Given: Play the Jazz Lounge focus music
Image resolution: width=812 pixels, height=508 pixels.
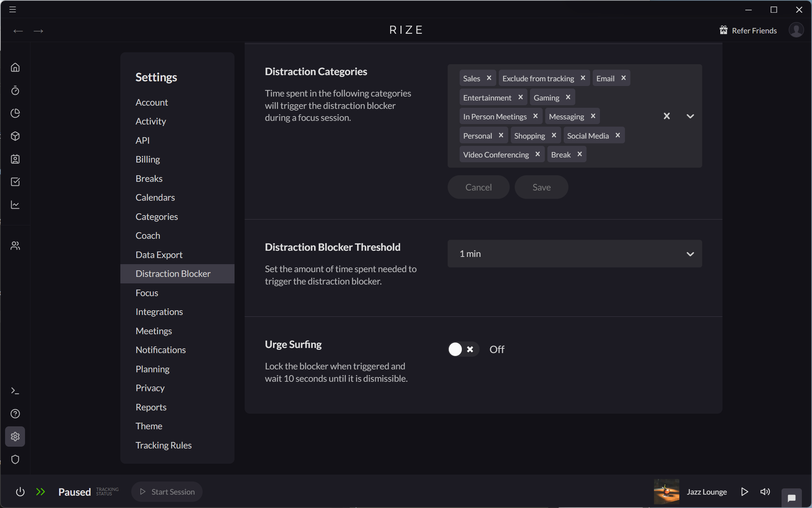Looking at the screenshot, I should 745,491.
